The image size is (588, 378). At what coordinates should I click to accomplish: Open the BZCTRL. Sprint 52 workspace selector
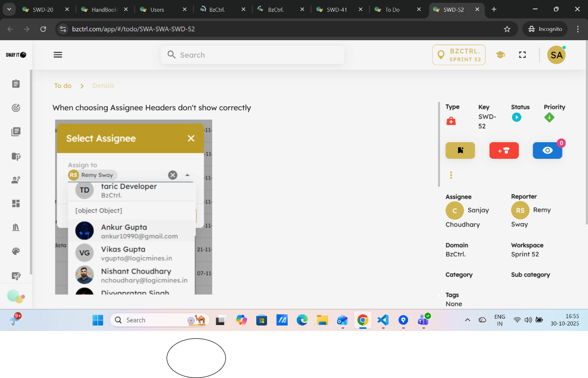[x=459, y=55]
